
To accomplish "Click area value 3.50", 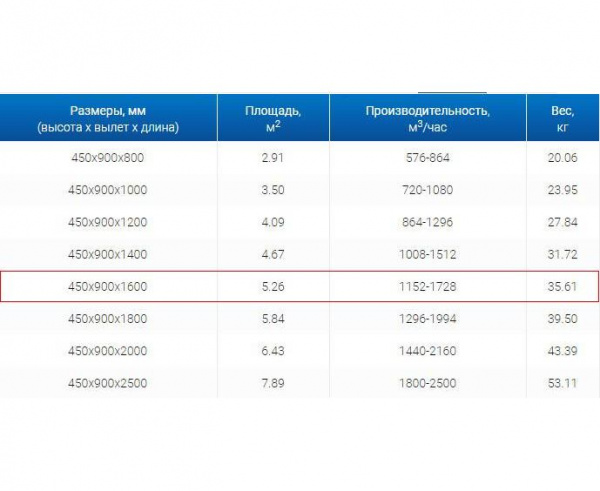I will [x=273, y=190].
